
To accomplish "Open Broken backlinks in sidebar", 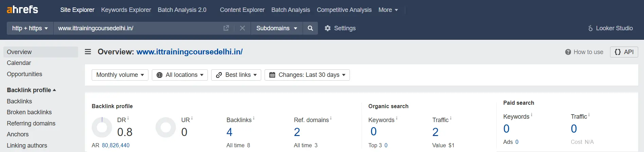I will (x=29, y=112).
